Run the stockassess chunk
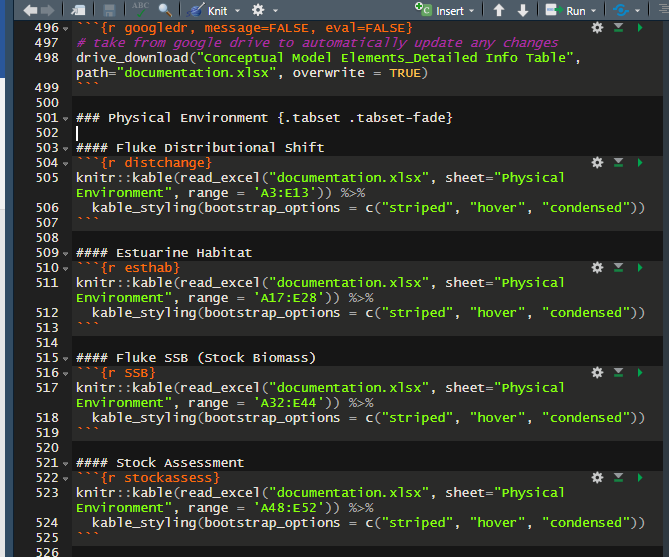 [640, 478]
